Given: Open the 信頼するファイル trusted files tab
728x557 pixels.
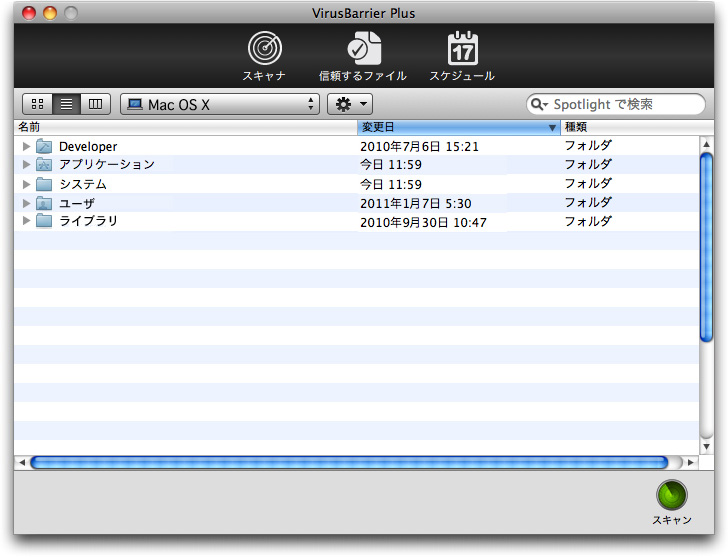Looking at the screenshot, I should click(363, 56).
